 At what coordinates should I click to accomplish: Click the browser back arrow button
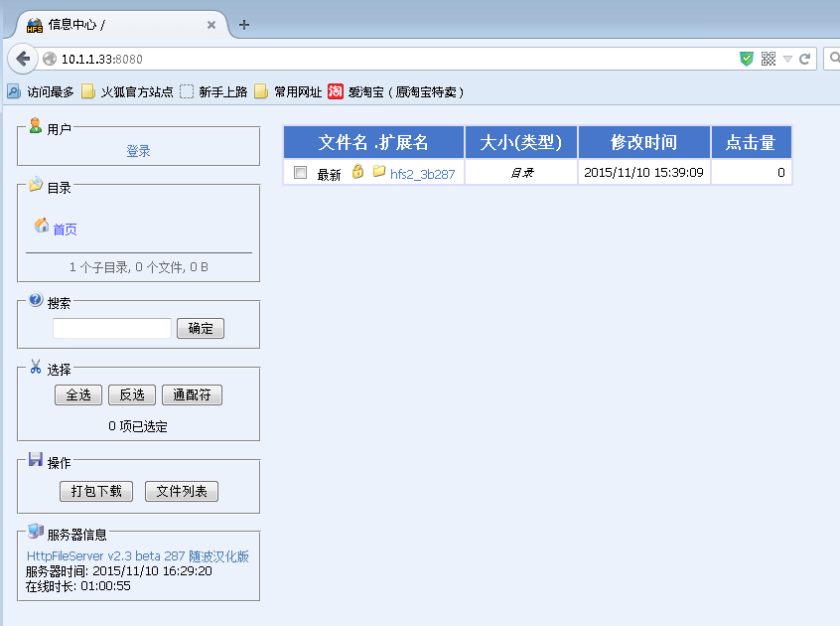(x=23, y=59)
